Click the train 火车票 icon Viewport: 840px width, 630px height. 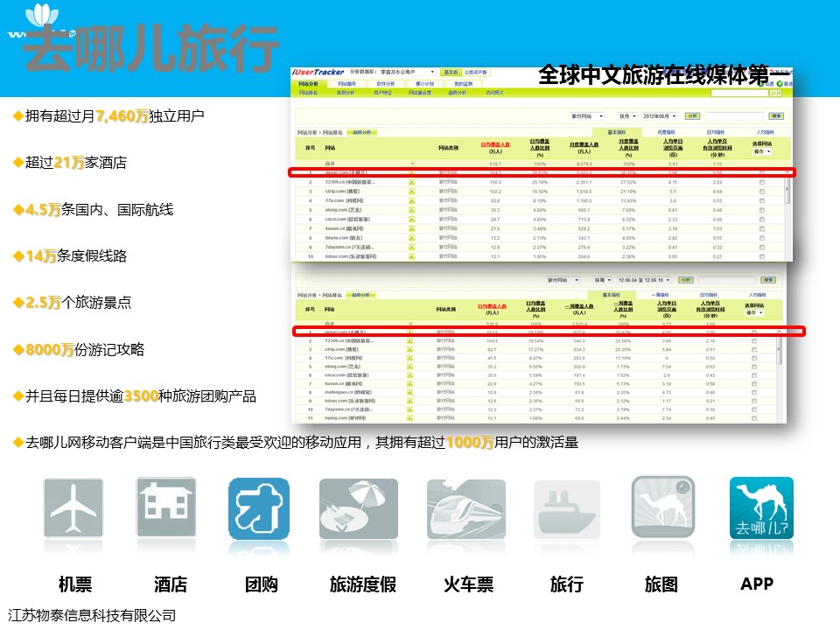click(x=466, y=509)
